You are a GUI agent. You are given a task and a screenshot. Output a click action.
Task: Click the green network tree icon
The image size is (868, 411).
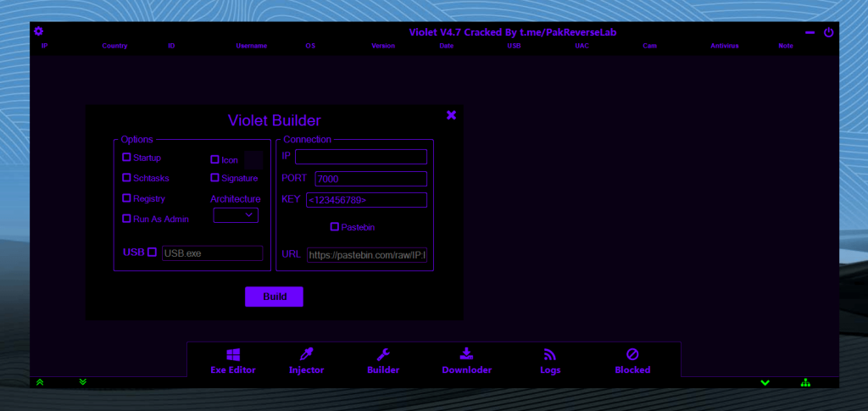click(805, 382)
